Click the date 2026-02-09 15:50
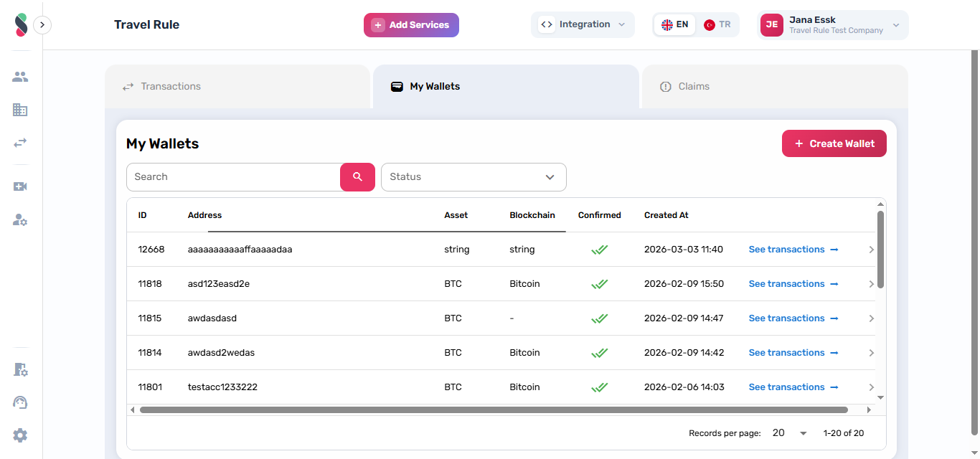 pos(684,284)
